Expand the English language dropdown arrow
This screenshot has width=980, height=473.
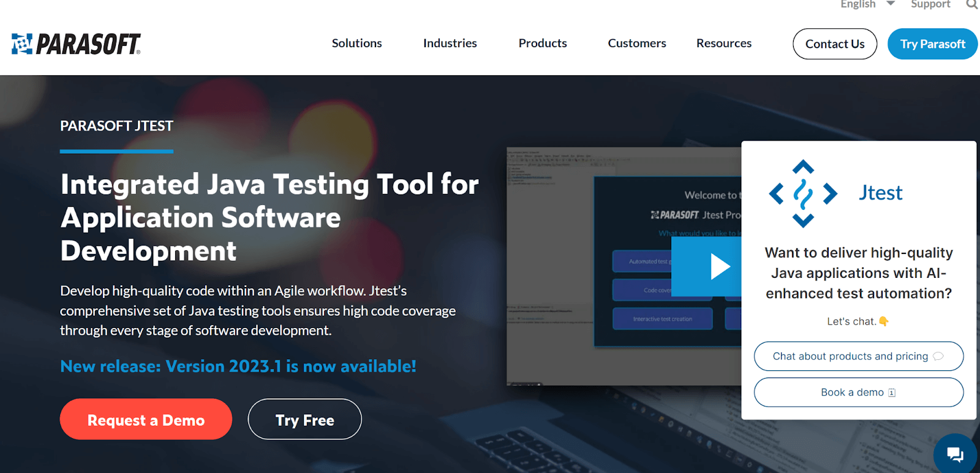point(891,4)
